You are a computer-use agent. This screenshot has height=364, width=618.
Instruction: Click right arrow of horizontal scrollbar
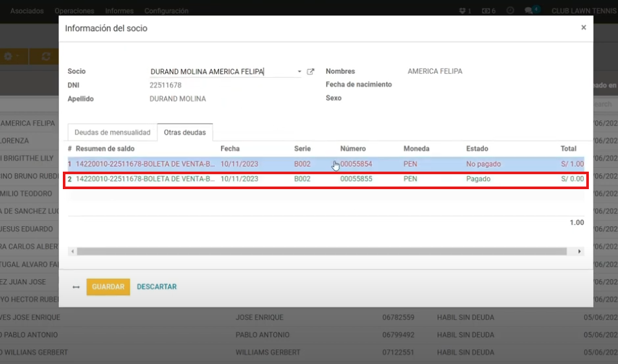tap(579, 251)
